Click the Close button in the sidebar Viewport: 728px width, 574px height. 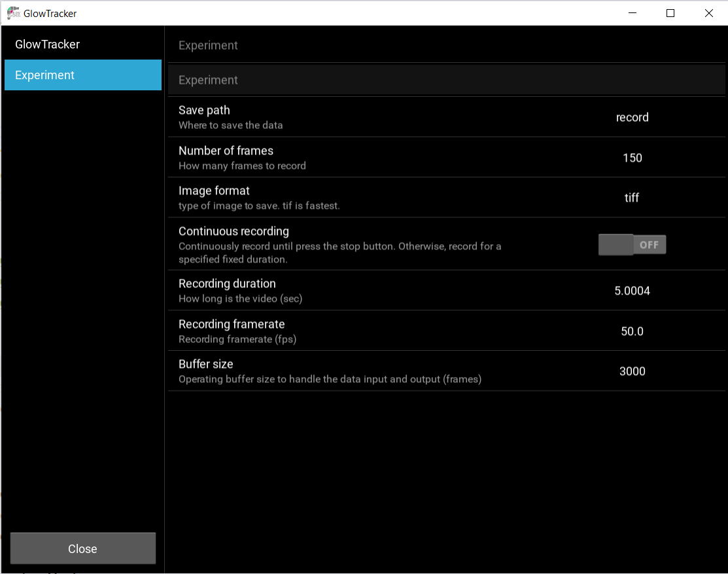pyautogui.click(x=83, y=548)
